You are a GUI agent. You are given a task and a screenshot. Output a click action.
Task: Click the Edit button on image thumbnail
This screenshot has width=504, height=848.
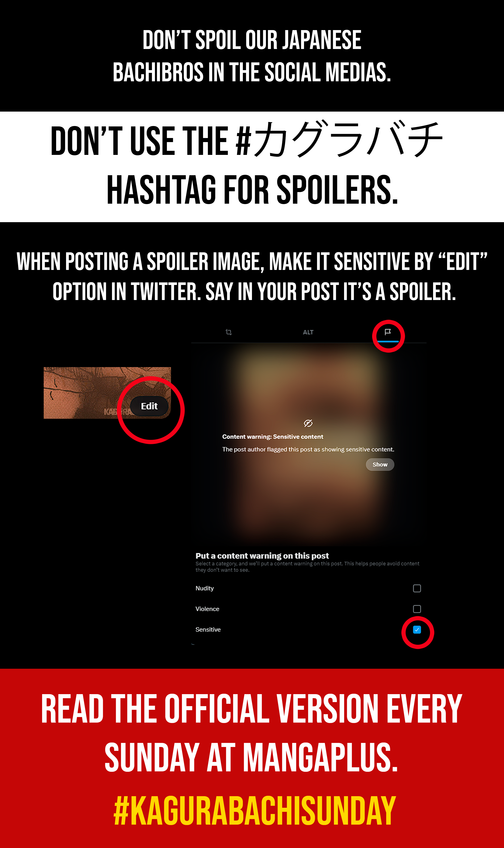click(x=149, y=406)
